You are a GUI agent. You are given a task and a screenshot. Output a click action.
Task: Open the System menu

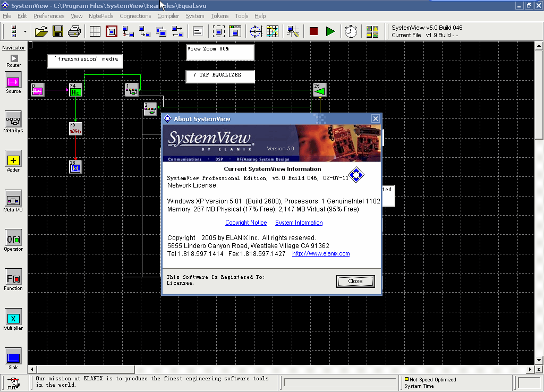point(194,16)
